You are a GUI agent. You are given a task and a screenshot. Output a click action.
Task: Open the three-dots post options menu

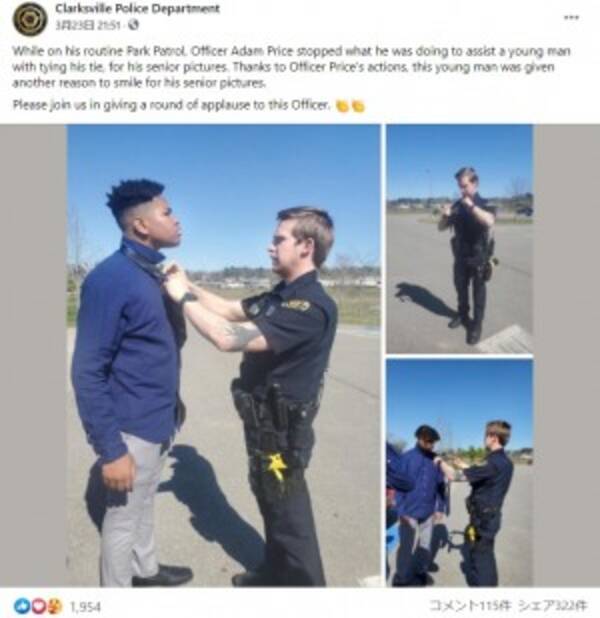[x=571, y=17]
